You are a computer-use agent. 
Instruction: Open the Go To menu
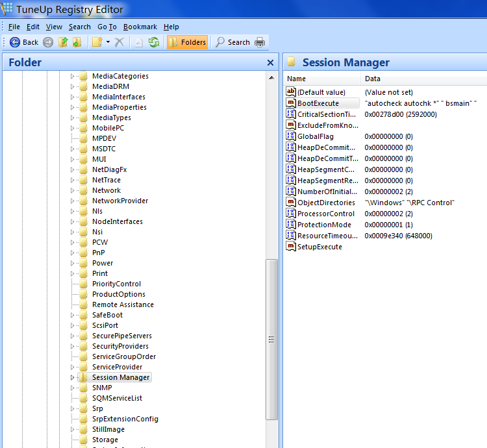[x=106, y=27]
